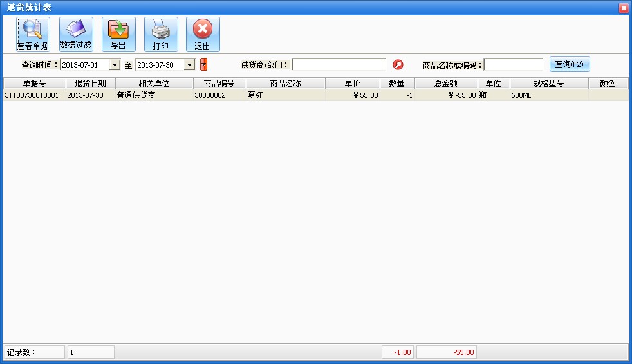Viewport: 632px width, 364px height.
Task: Click the record count field showing 1
Action: click(91, 352)
